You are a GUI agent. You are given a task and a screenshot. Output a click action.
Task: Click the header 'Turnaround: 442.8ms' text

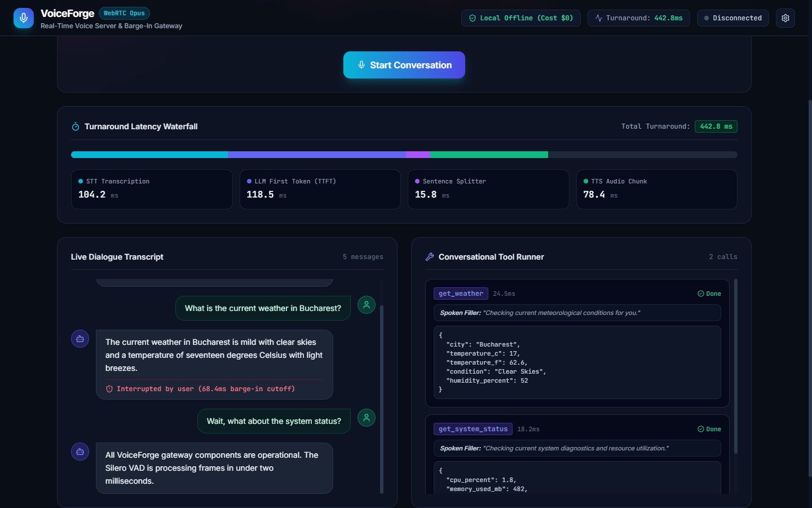645,18
